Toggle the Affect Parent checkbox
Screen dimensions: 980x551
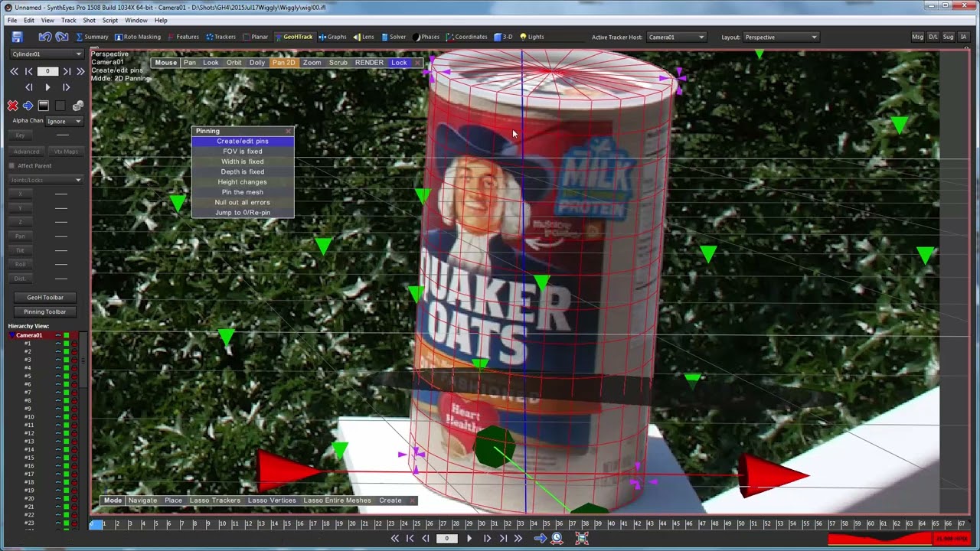11,165
